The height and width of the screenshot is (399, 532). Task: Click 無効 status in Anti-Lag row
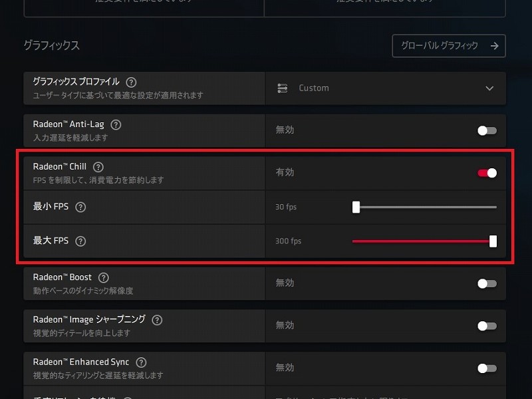(x=285, y=130)
